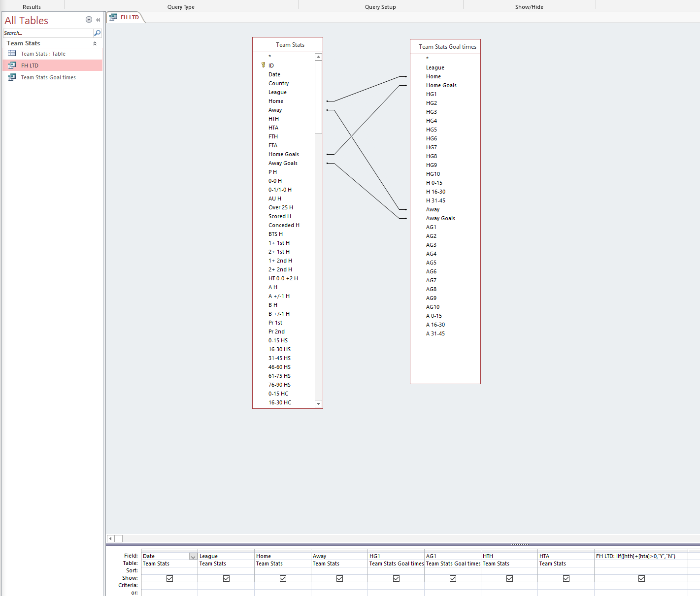Select the A 16-30 field in Goal times list
The width and height of the screenshot is (700, 596).
click(435, 325)
